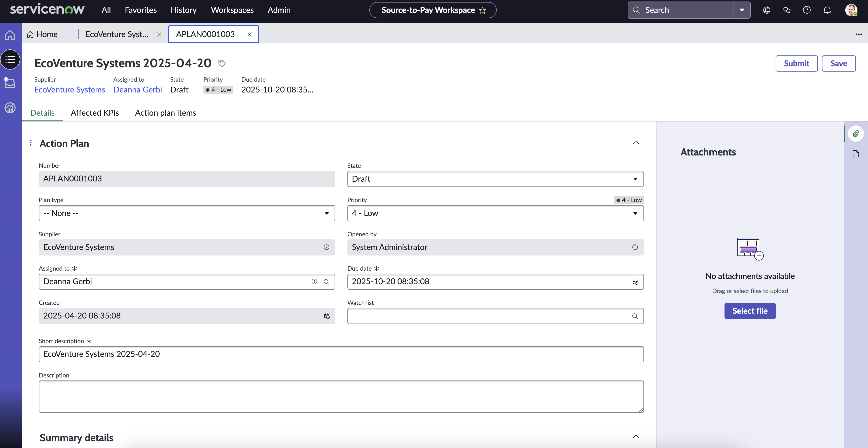
Task: Open the user profile avatar
Action: click(851, 10)
